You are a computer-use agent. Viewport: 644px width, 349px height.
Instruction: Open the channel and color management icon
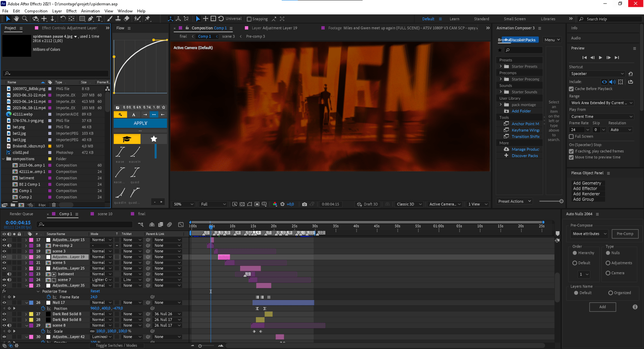click(275, 204)
